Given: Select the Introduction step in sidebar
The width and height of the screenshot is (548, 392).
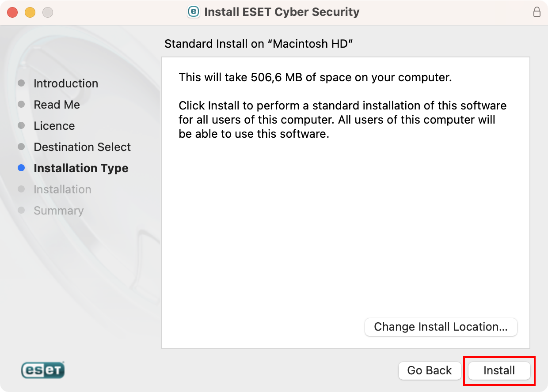Looking at the screenshot, I should pos(66,83).
